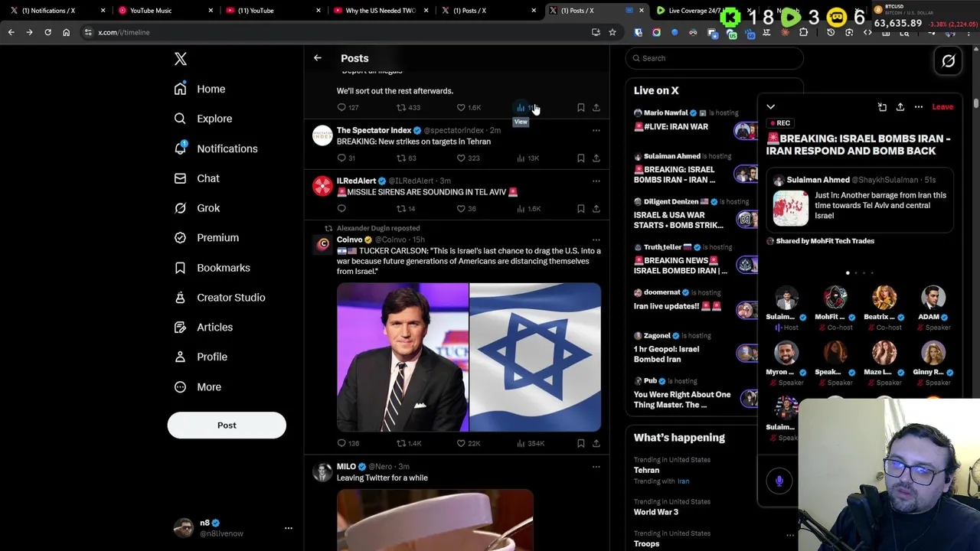
Task: Repost The Spectator Index post
Action: [400, 158]
